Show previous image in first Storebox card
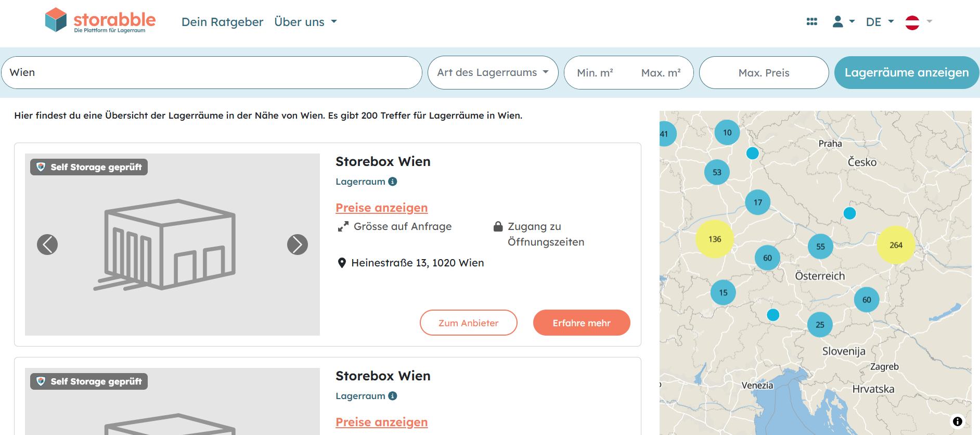 coord(47,245)
